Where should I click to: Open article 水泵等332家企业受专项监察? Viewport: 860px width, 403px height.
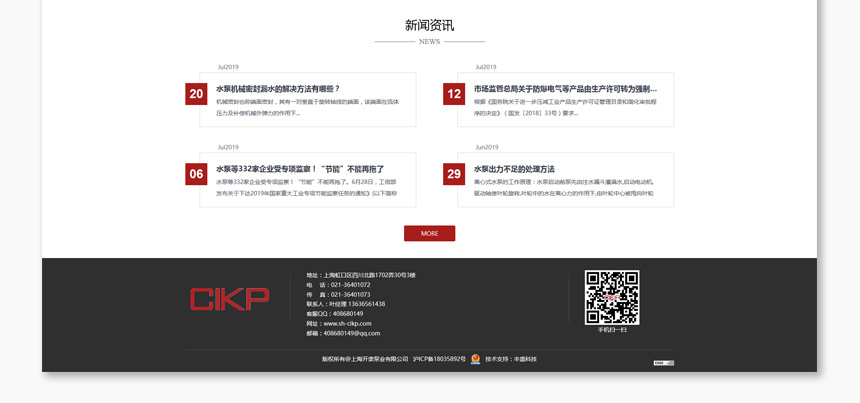pos(300,169)
